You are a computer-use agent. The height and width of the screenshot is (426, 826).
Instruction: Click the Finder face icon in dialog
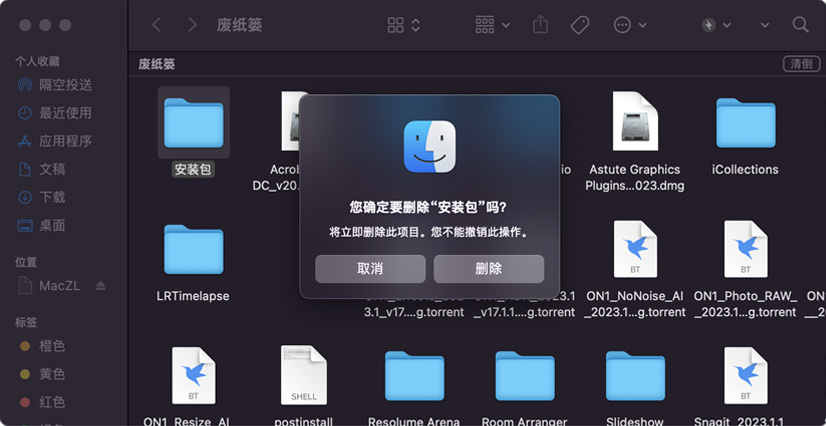[x=429, y=146]
